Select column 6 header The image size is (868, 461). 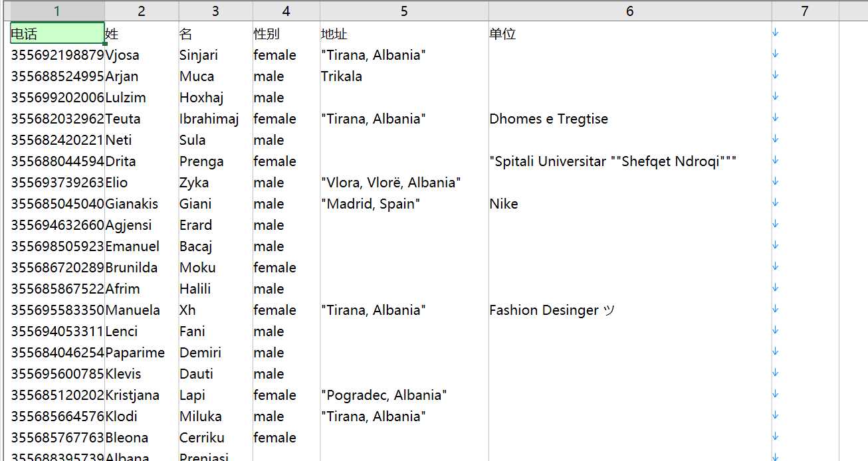coord(630,11)
